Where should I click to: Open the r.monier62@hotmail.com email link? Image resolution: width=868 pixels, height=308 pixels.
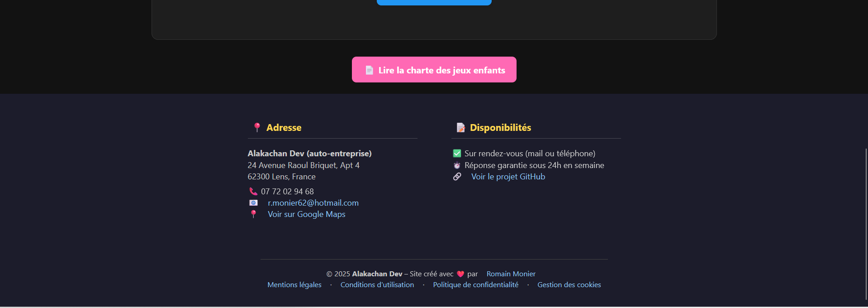tap(313, 203)
